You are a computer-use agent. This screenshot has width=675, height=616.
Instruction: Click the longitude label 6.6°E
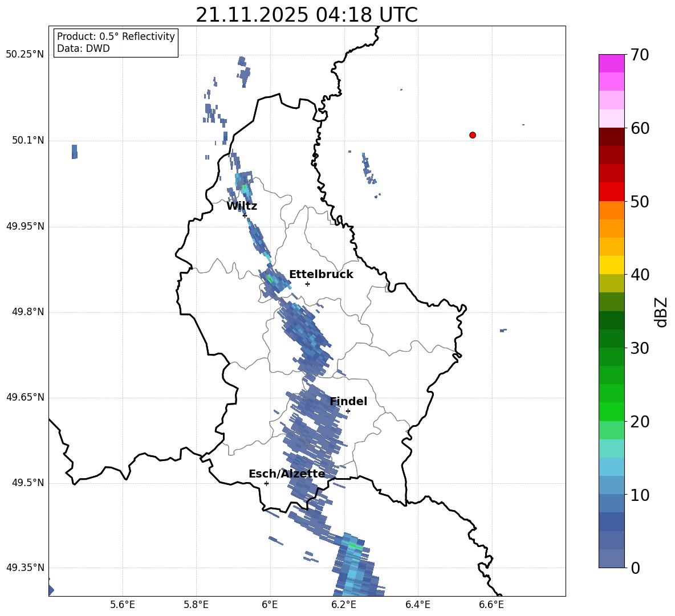(491, 605)
